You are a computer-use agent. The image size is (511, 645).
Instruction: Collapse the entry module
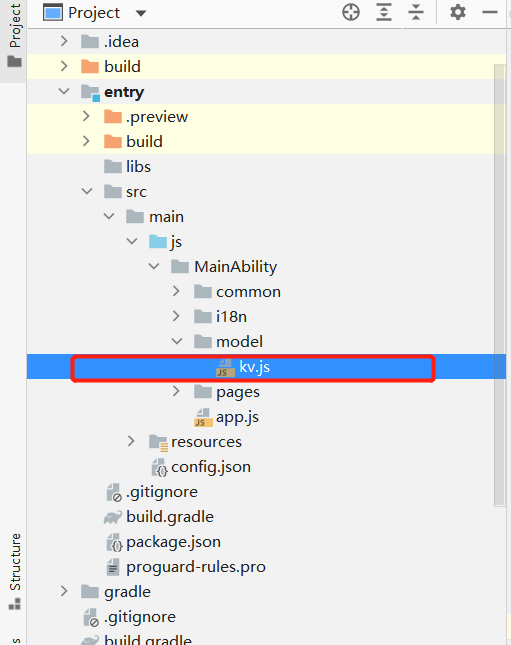point(64,91)
